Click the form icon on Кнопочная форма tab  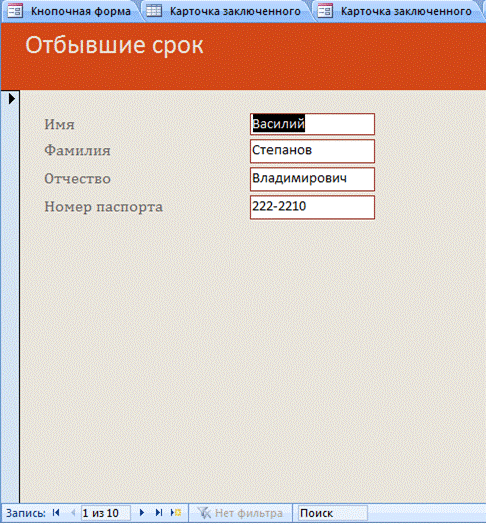(x=15, y=11)
